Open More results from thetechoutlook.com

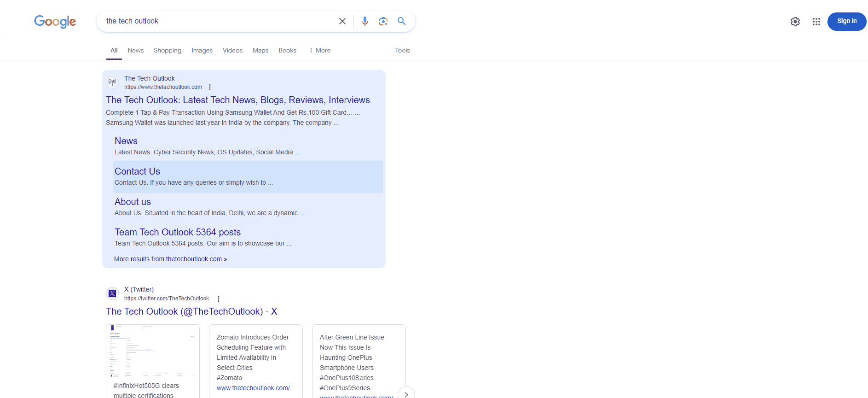coord(170,259)
